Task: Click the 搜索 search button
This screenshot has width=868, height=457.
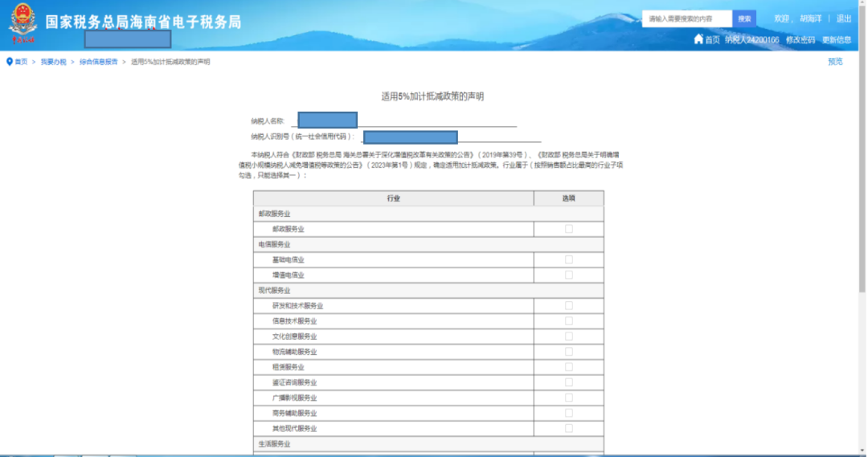Action: [x=744, y=18]
